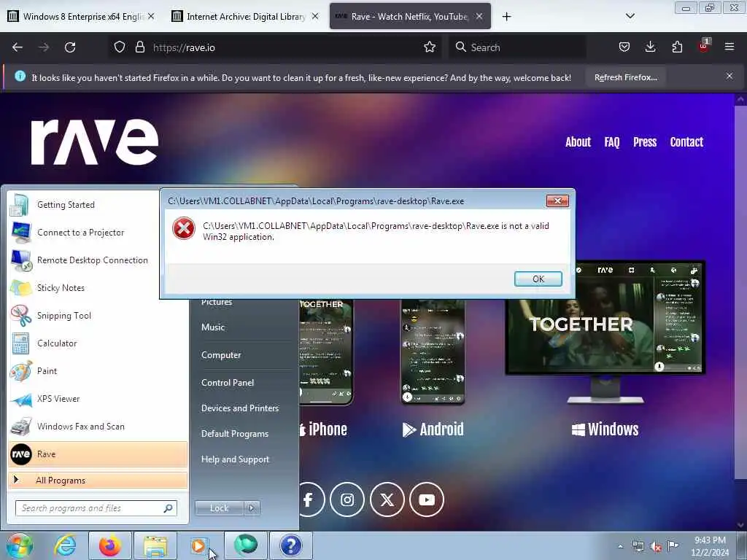Expand All Programs list

[x=98, y=480]
